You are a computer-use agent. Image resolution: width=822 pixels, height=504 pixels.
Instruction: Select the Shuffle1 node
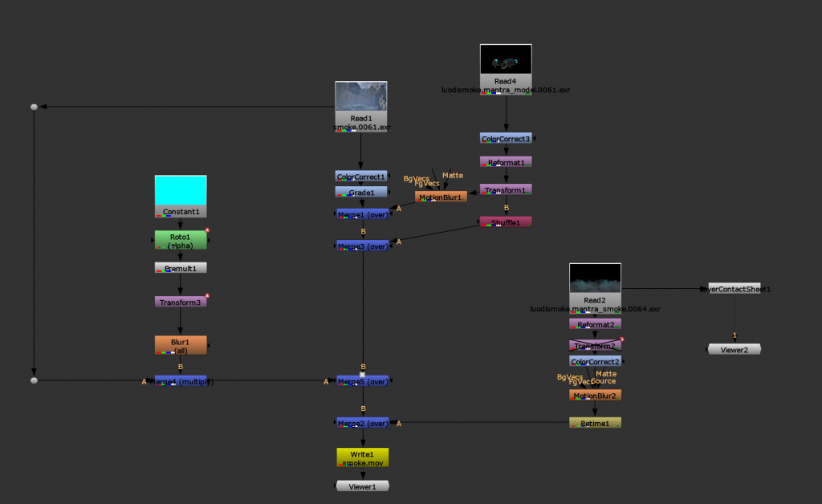click(x=506, y=222)
